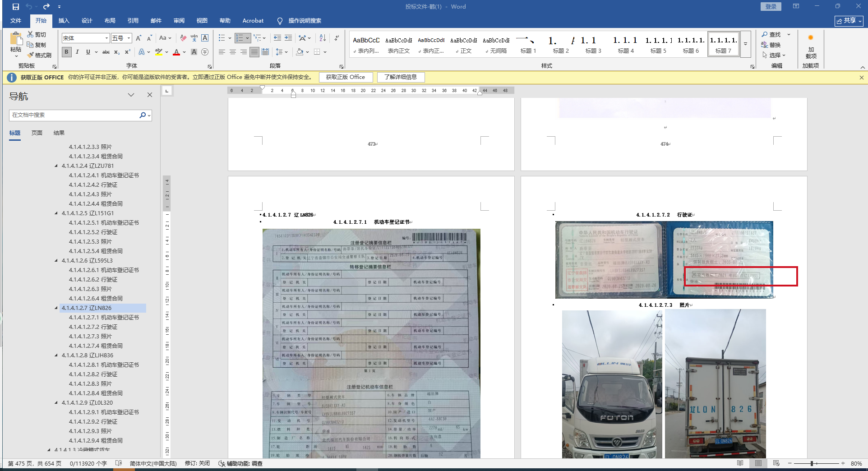Toggle the character border button
The image size is (868, 471).
[x=205, y=38]
